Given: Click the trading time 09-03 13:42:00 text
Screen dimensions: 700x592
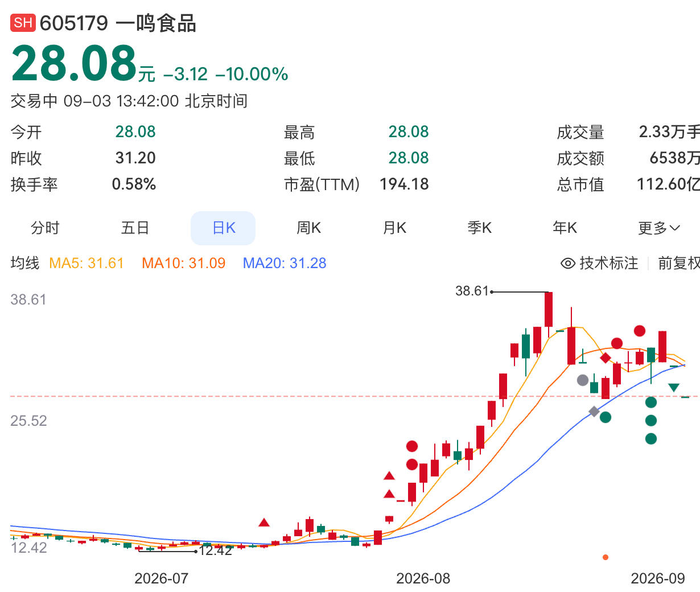Looking at the screenshot, I should pos(121,101).
